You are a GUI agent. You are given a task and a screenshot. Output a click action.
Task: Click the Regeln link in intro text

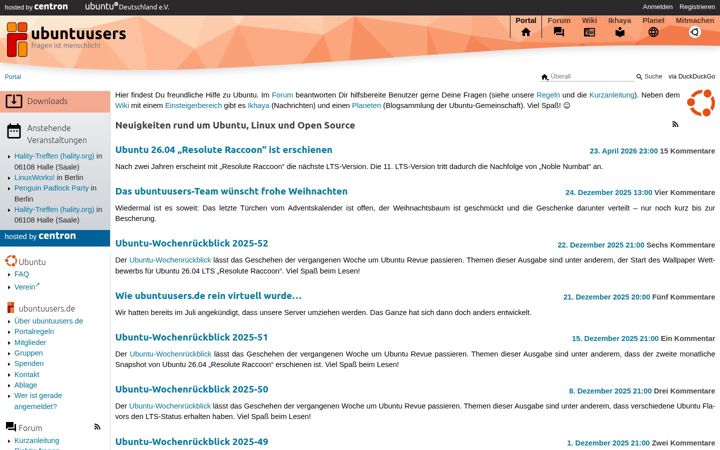(x=548, y=95)
